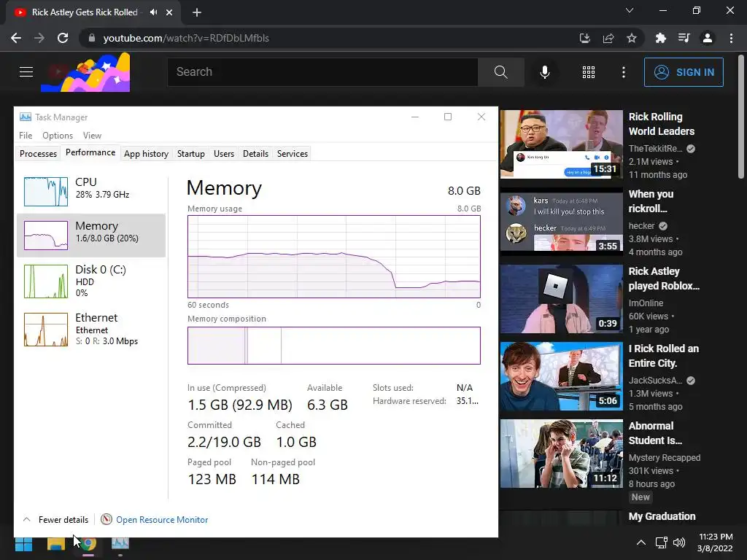Click the volume icon in system tray

[x=679, y=542]
